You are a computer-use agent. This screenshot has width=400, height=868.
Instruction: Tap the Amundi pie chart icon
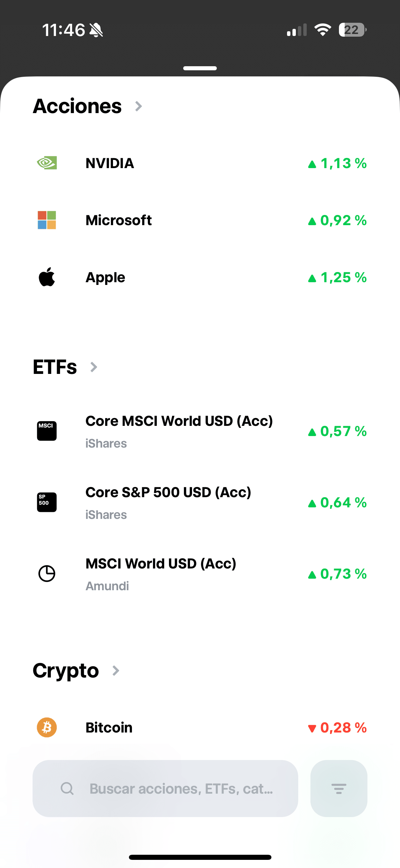click(x=47, y=574)
